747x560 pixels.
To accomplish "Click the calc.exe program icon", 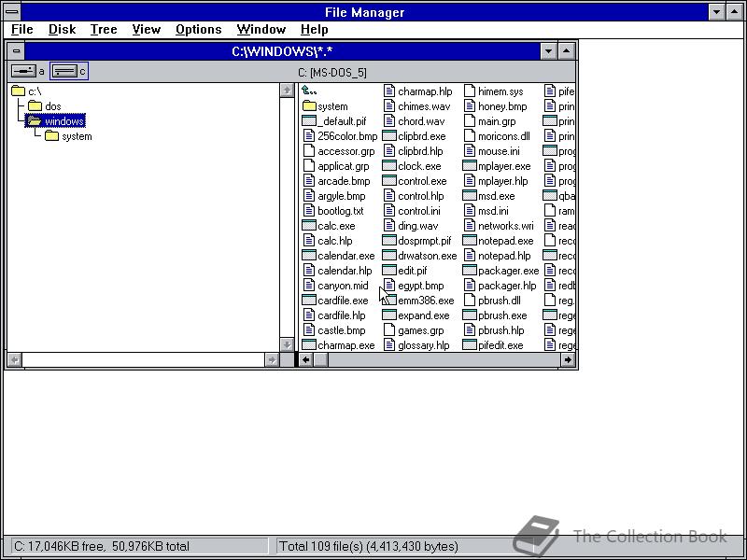I will (x=309, y=226).
